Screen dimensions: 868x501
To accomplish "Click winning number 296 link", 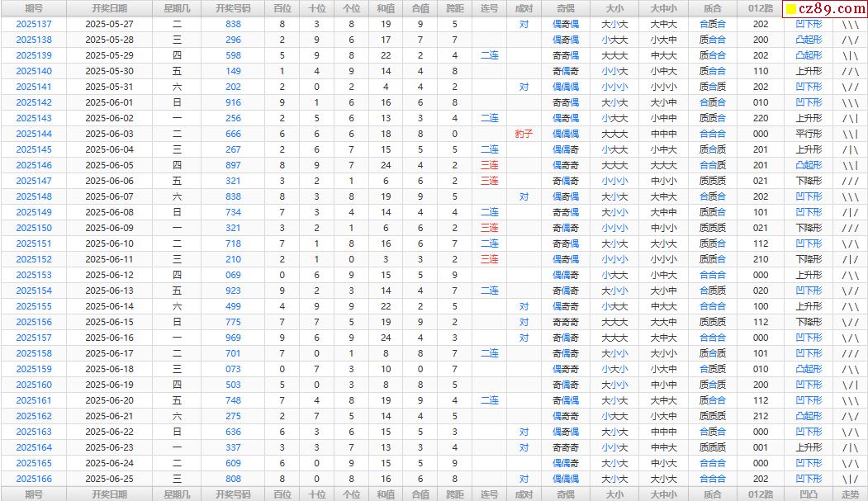I will tap(233, 40).
